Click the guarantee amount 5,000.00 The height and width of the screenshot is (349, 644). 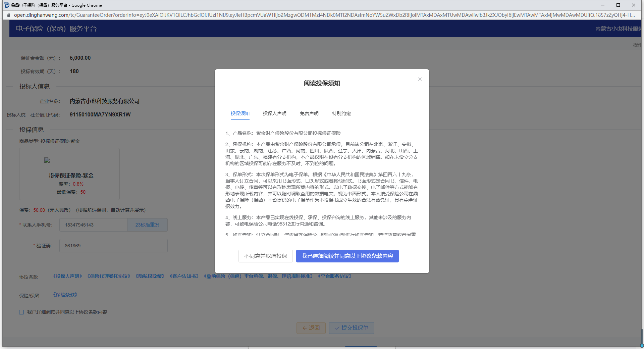80,58
